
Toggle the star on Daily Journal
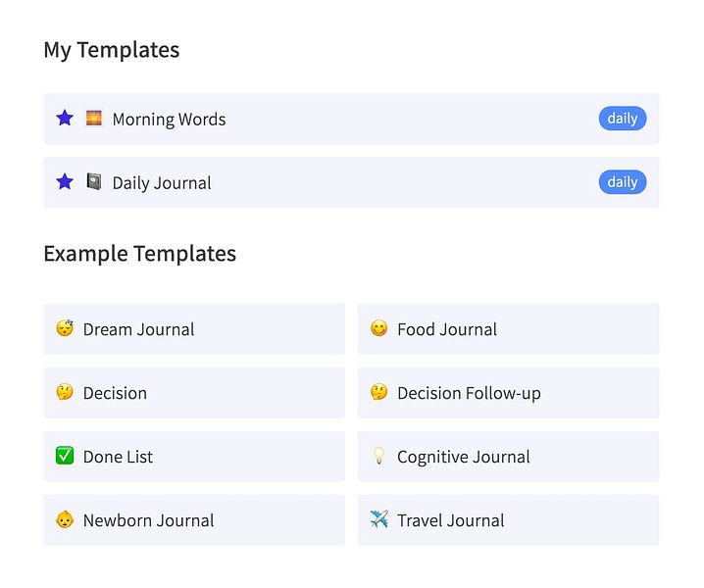click(x=65, y=182)
